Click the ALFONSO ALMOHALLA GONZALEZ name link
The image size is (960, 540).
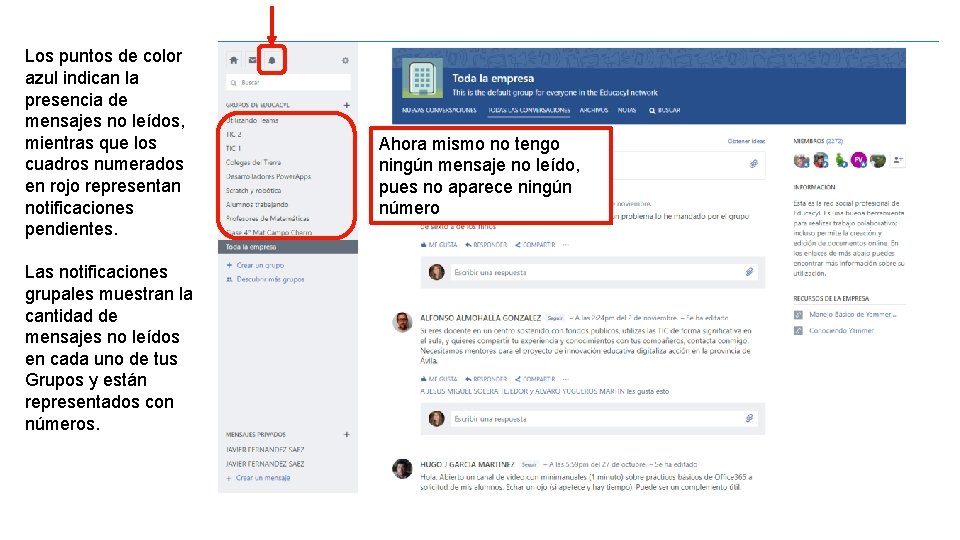481,318
